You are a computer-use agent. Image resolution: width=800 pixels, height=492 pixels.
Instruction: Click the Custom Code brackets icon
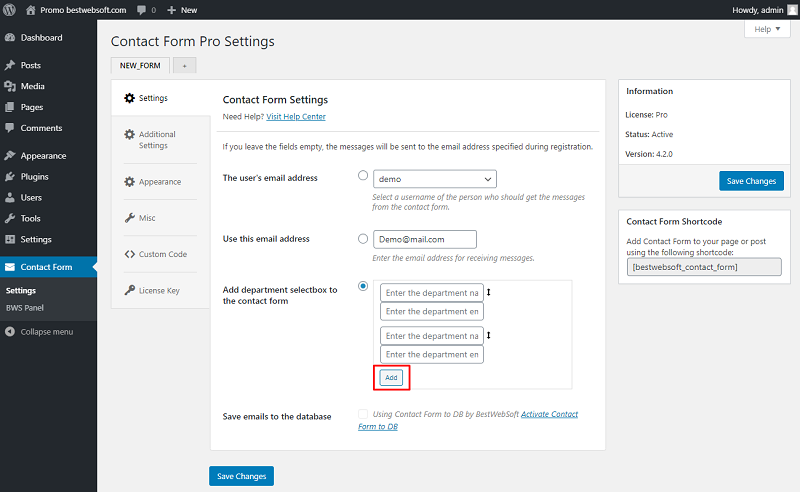click(x=130, y=254)
